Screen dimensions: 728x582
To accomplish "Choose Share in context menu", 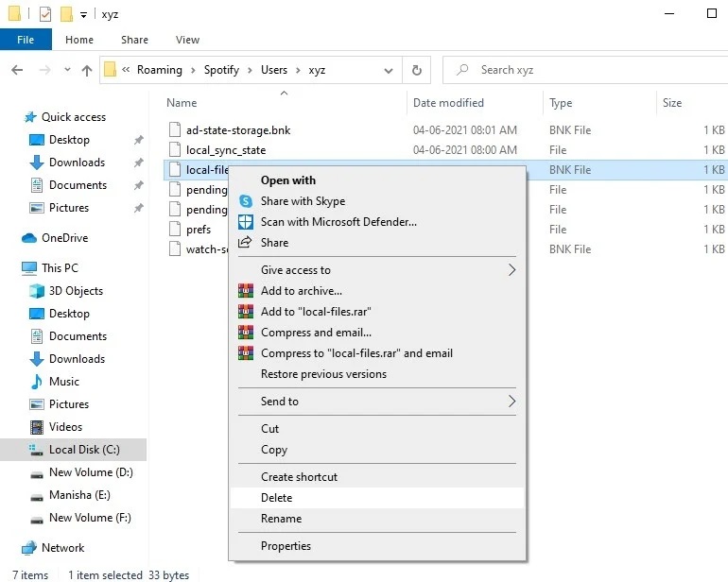I will point(274,243).
